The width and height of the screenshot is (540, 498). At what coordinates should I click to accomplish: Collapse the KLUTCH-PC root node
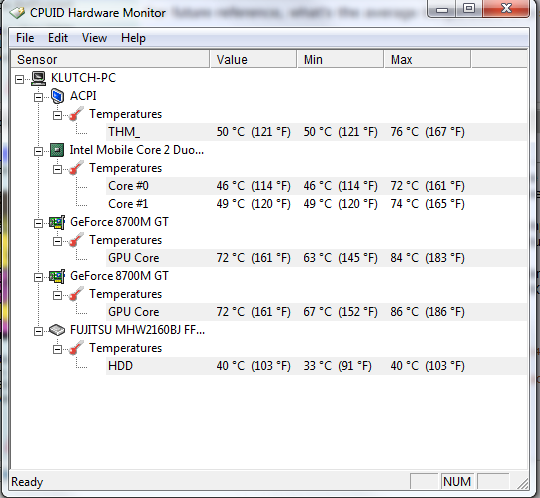coord(19,79)
